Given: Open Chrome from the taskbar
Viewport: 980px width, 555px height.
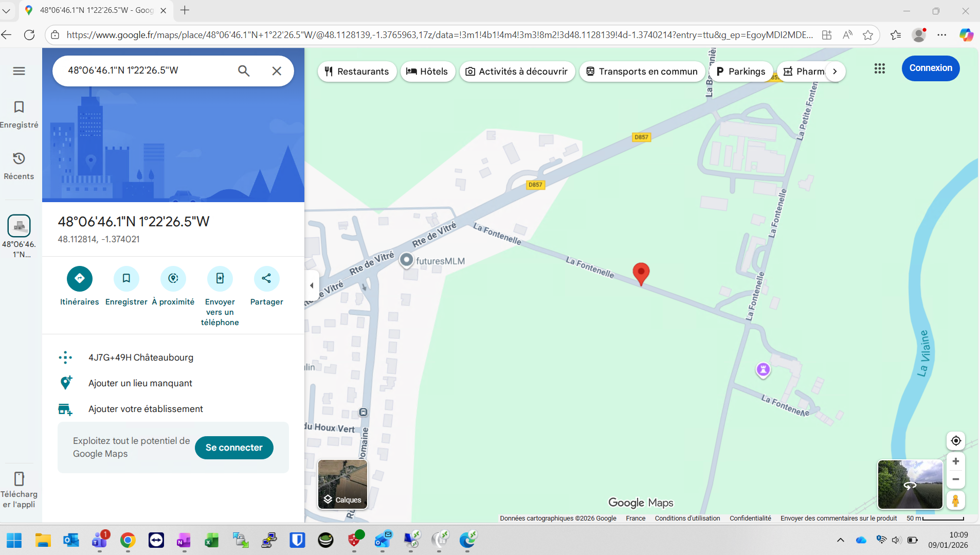Looking at the screenshot, I should click(x=128, y=540).
